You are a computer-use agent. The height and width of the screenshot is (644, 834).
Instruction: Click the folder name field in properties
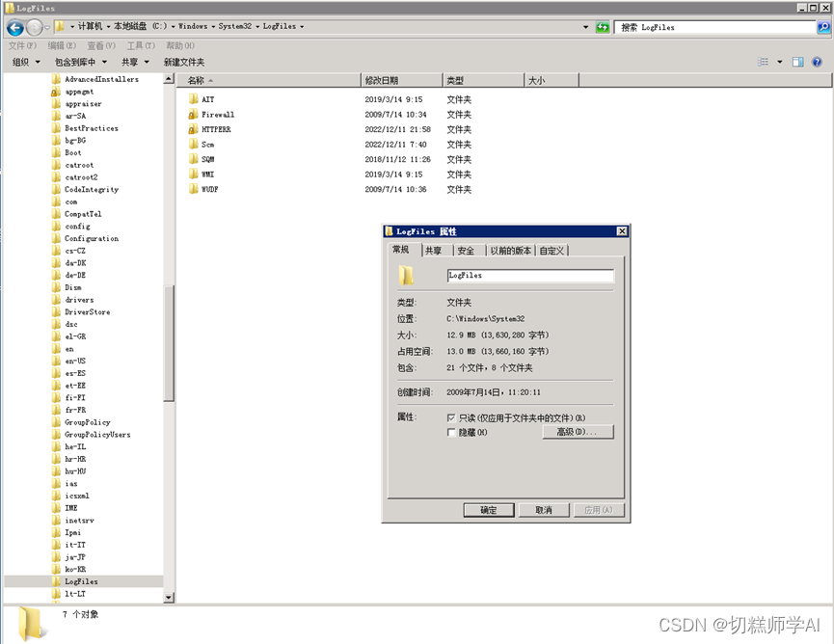530,275
